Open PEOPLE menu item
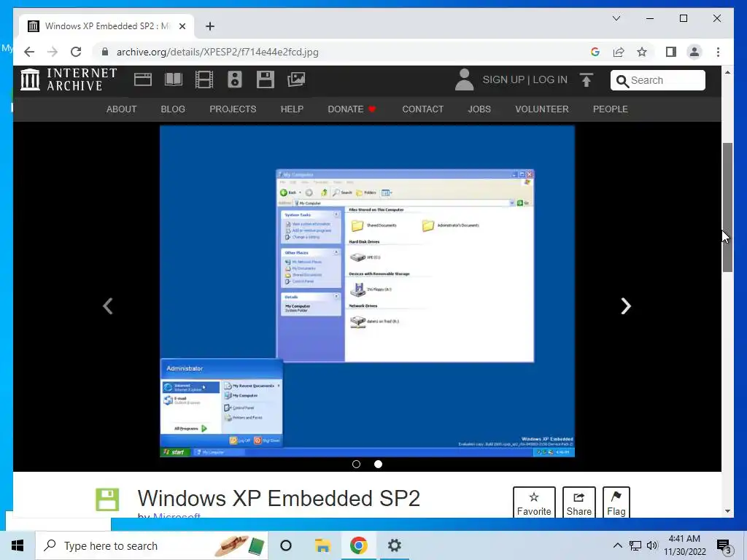Viewport: 747px width, 560px height. [611, 109]
